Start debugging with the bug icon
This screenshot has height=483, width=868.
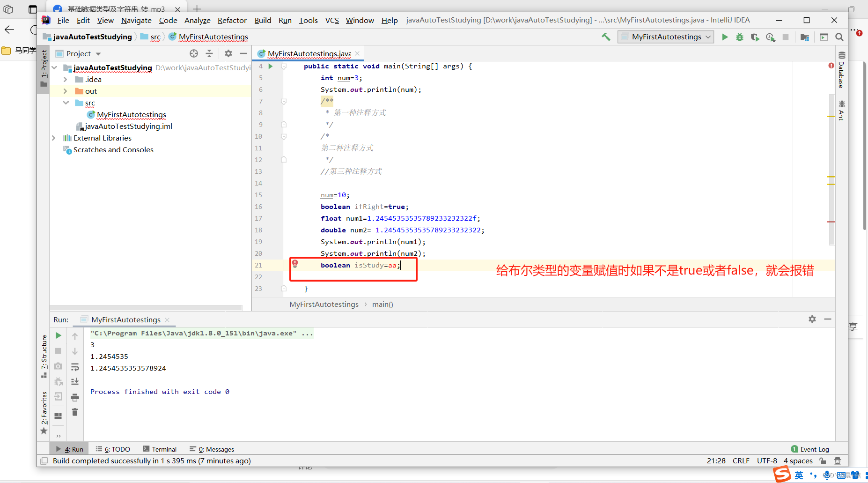click(x=740, y=37)
